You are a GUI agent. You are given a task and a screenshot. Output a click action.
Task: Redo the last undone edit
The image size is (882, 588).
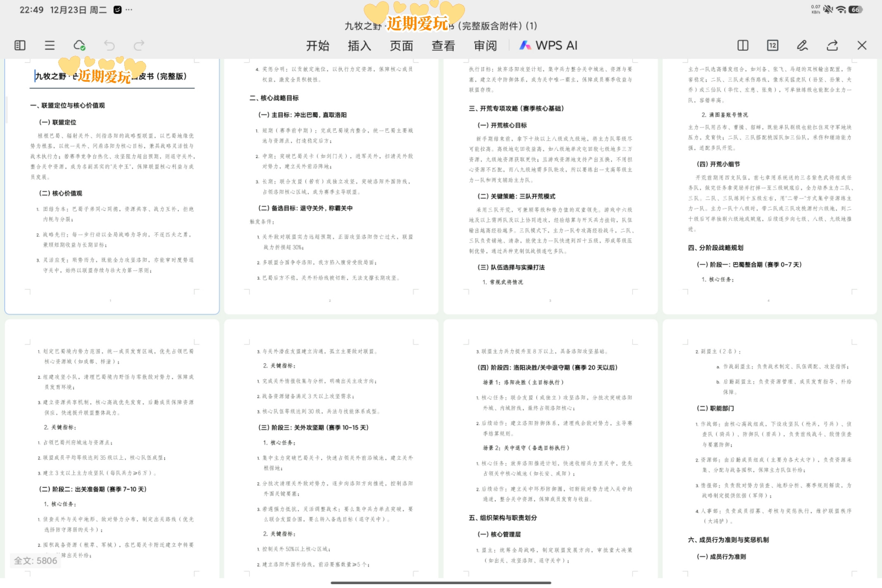coord(139,45)
